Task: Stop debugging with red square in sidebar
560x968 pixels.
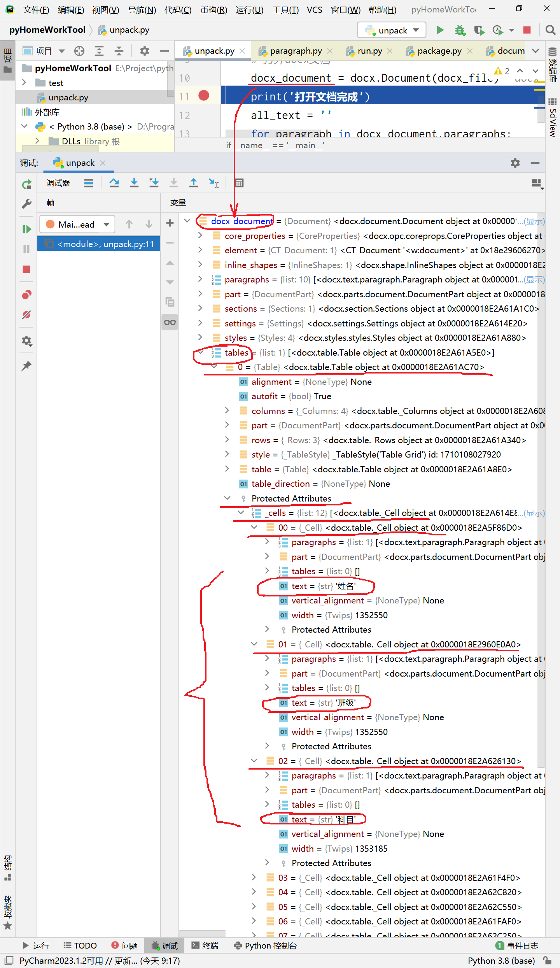Action: click(x=26, y=269)
